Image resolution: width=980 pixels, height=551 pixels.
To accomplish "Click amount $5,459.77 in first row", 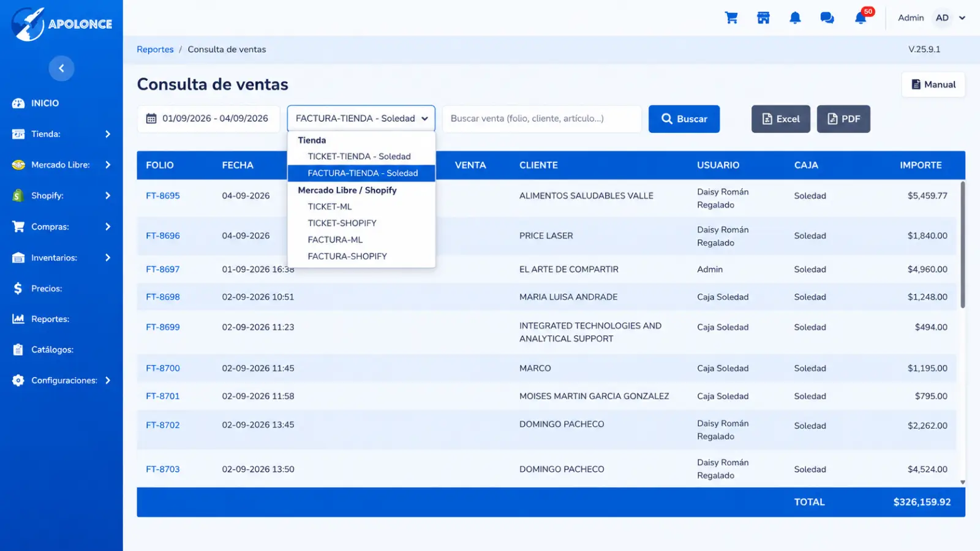I will [927, 196].
